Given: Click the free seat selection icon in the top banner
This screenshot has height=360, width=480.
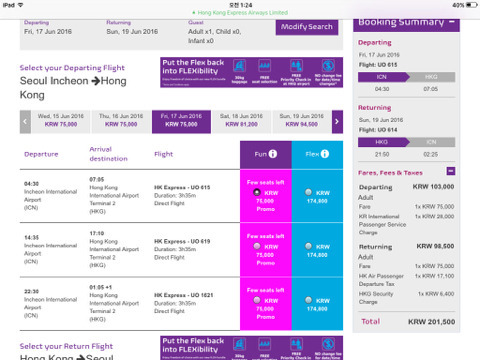Looking at the screenshot, I should tap(264, 66).
